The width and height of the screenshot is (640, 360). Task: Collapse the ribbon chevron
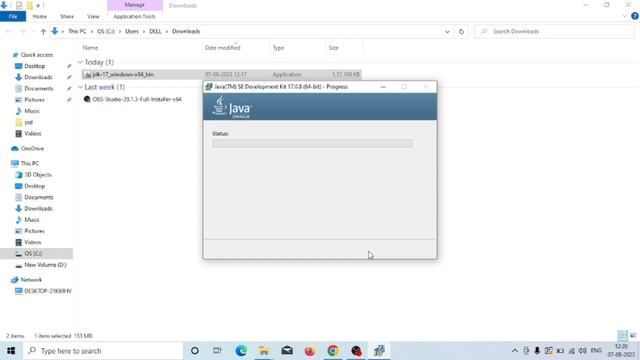(x=624, y=16)
